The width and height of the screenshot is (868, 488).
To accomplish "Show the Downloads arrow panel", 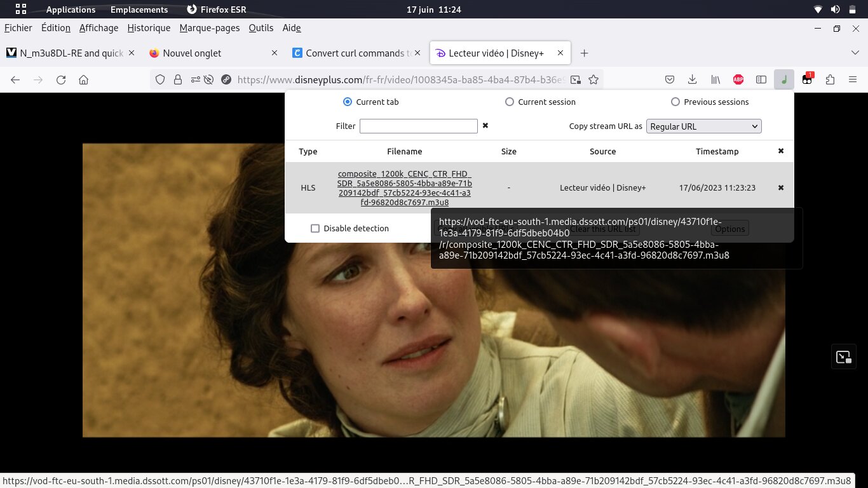I will (693, 79).
